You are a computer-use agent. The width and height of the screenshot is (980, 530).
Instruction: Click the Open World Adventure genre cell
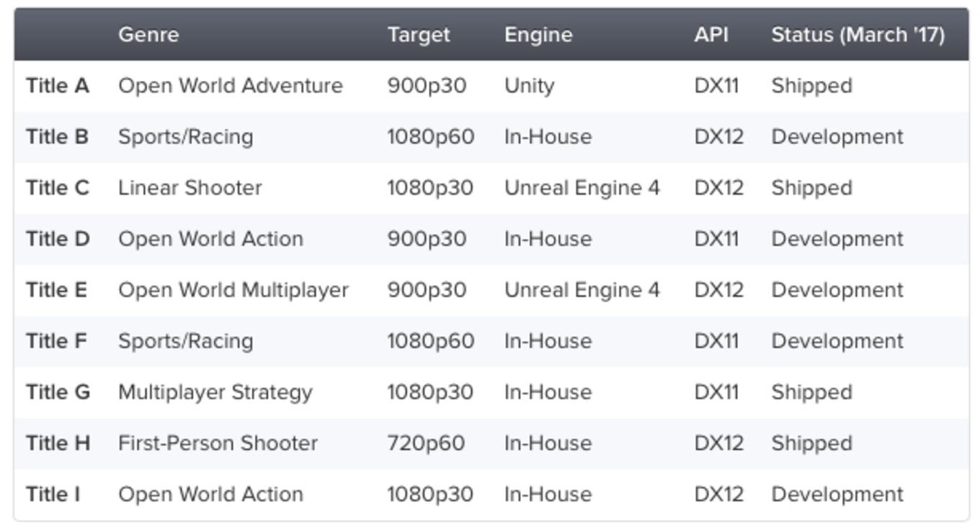231,86
